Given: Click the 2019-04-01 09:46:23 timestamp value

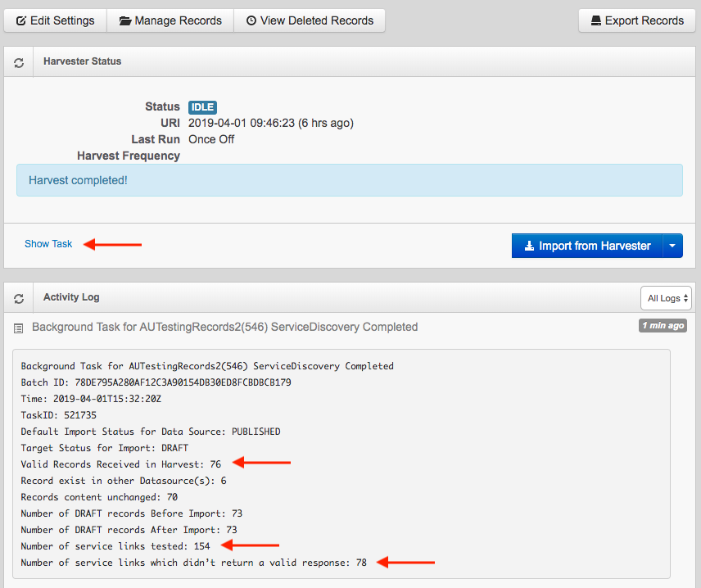Looking at the screenshot, I should click(270, 123).
